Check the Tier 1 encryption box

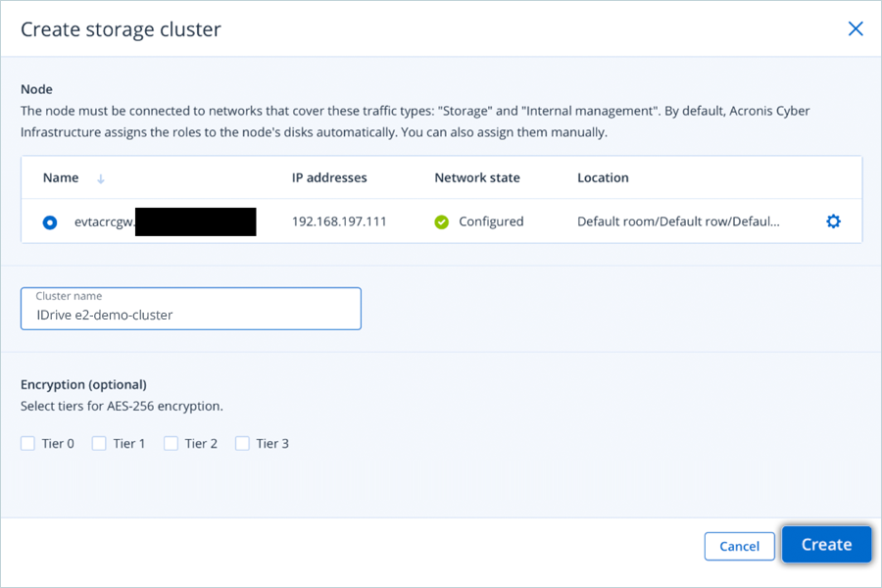(99, 444)
